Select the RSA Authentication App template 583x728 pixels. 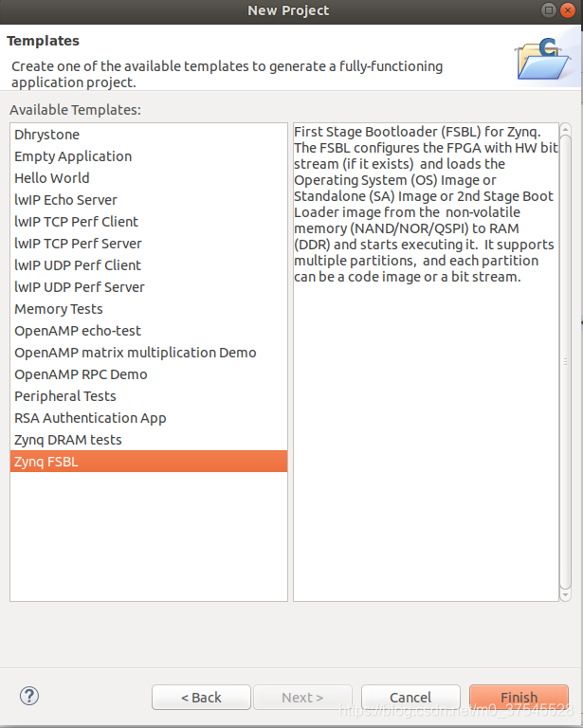pyautogui.click(x=149, y=418)
